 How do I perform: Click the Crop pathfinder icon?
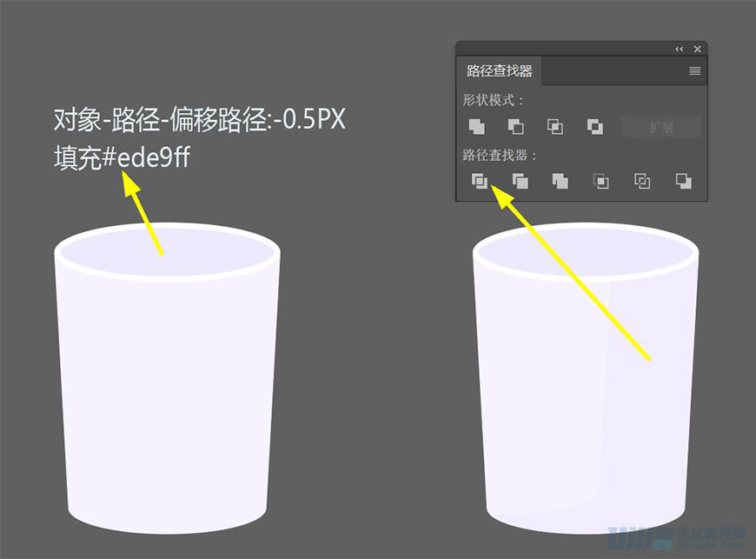(x=600, y=181)
